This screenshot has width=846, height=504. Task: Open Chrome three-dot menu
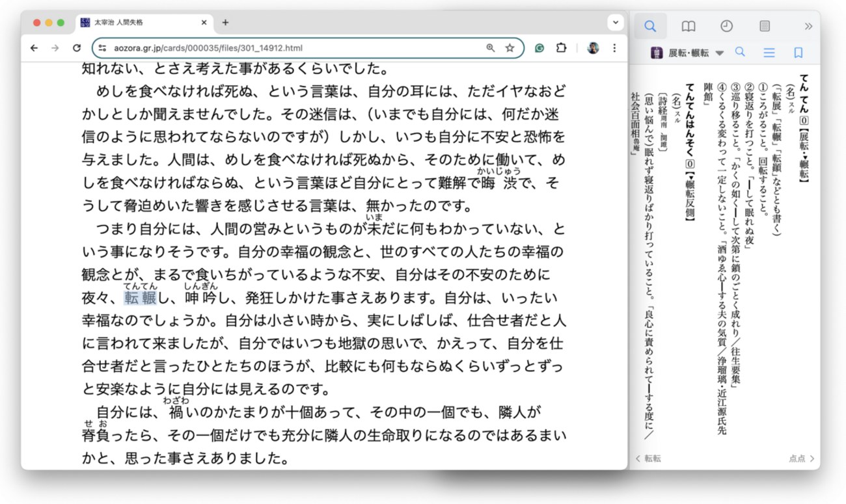614,48
